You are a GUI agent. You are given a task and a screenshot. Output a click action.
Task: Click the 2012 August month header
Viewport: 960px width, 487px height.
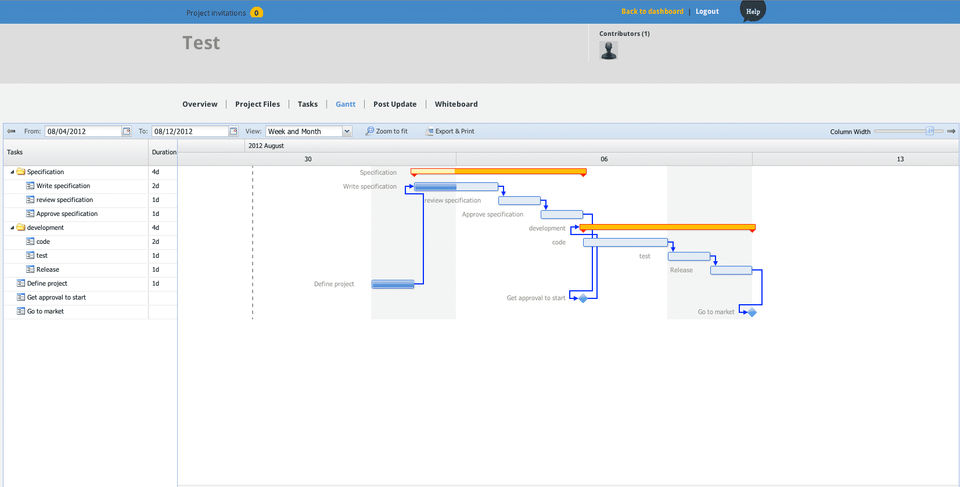(266, 146)
